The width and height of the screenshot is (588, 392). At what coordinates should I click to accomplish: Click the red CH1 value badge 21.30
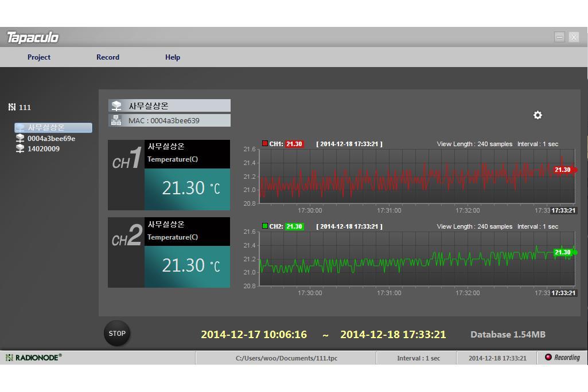294,144
